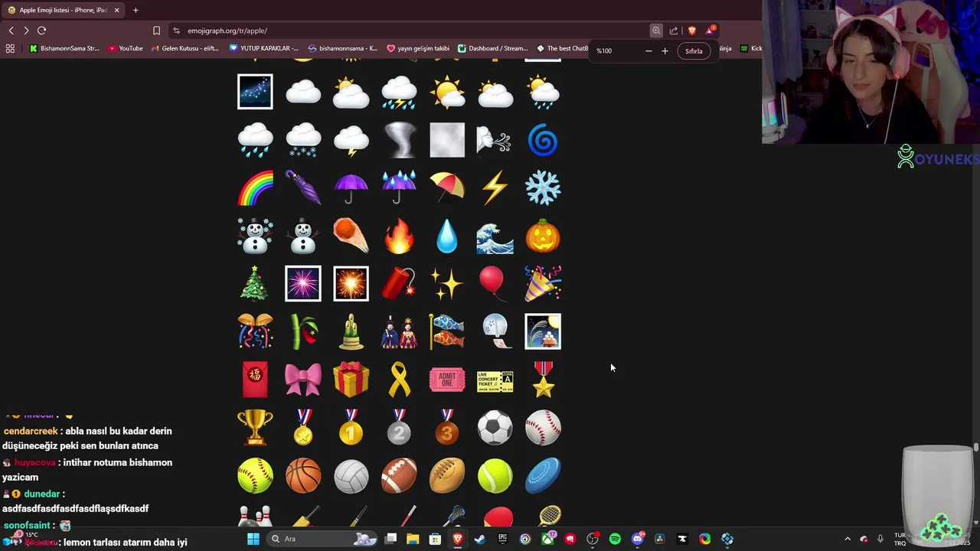Increase page zoom with the plus button
This screenshot has width=980, height=551.
tap(665, 51)
